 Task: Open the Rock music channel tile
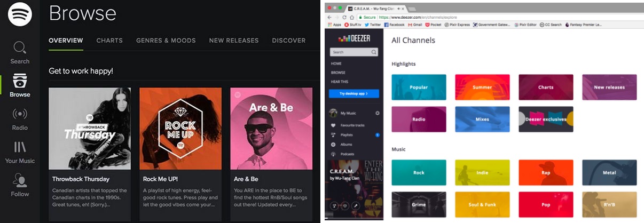point(419,173)
